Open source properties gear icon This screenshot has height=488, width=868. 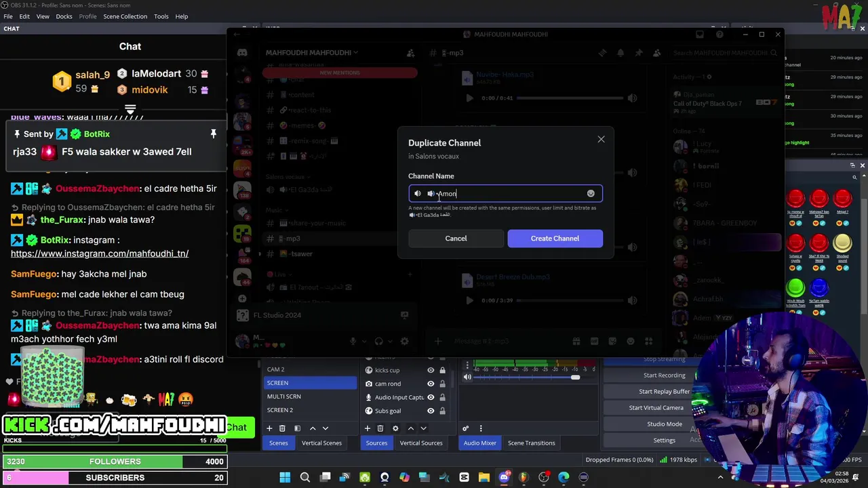[x=395, y=428]
